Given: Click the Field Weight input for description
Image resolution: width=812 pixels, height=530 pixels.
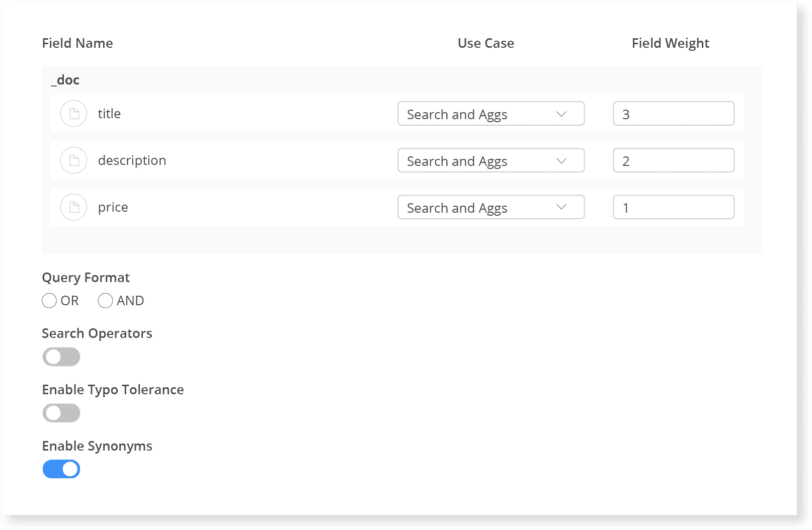Looking at the screenshot, I should click(674, 160).
